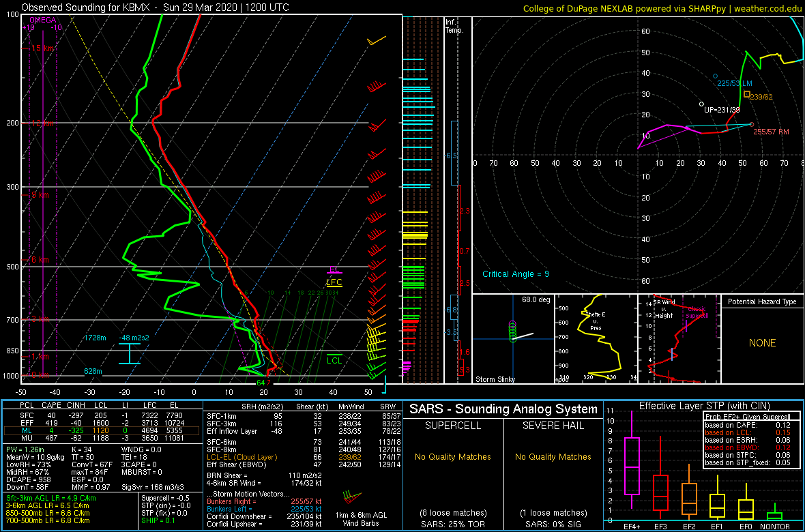Click the Potential Hazard Type heading
The image size is (805, 532).
point(762,301)
